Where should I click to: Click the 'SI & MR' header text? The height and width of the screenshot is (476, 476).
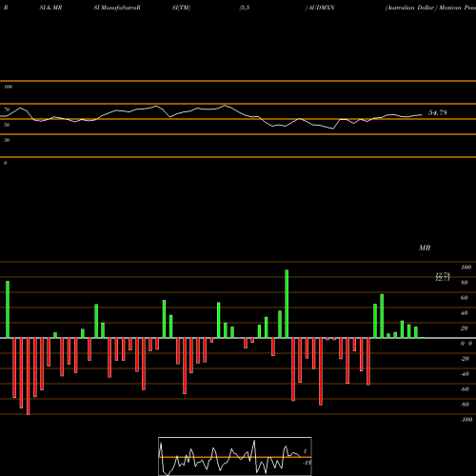(50, 8)
